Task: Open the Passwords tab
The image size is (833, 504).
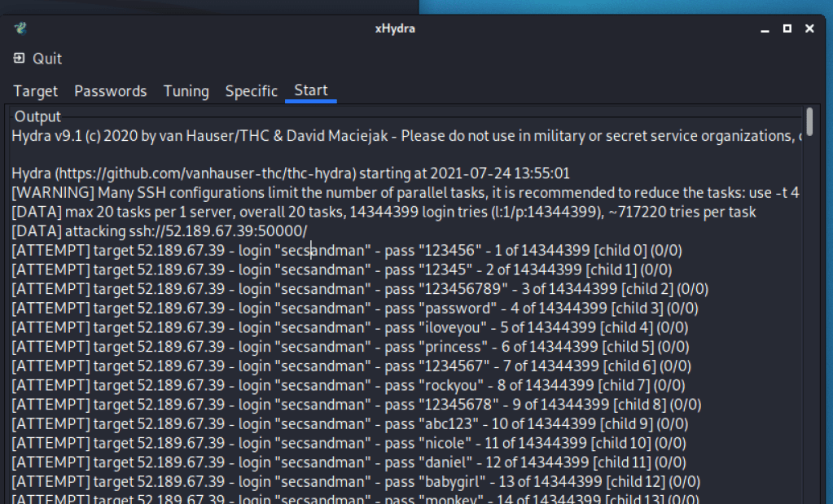Action: (111, 91)
